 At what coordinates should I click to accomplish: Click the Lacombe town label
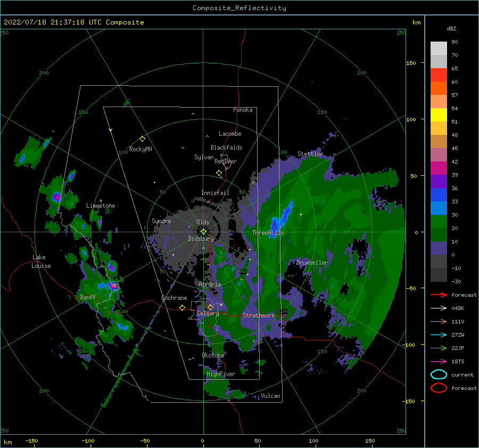tap(230, 134)
